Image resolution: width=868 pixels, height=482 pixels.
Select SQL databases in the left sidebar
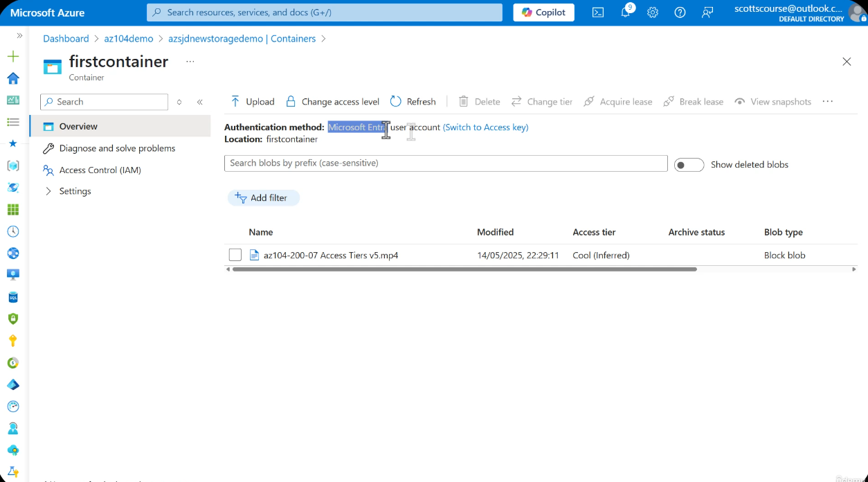pos(13,296)
